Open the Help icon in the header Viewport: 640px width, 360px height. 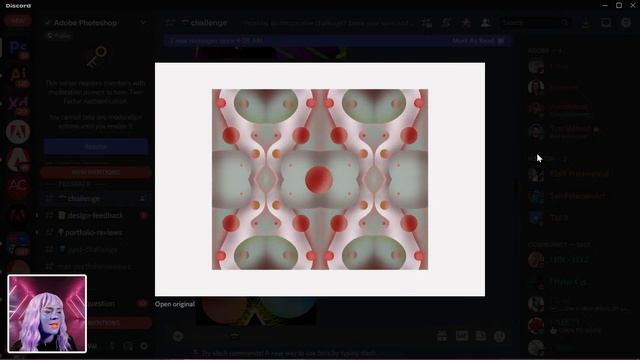pos(626,23)
